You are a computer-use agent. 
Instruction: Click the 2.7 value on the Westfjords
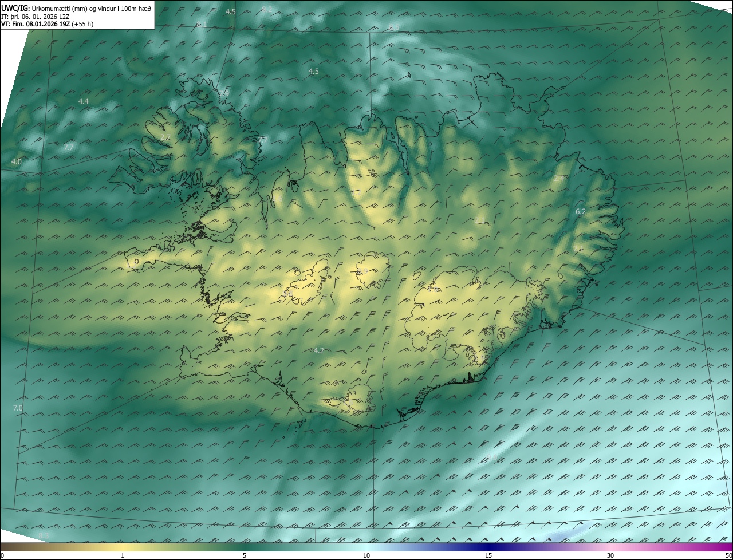tap(165, 138)
